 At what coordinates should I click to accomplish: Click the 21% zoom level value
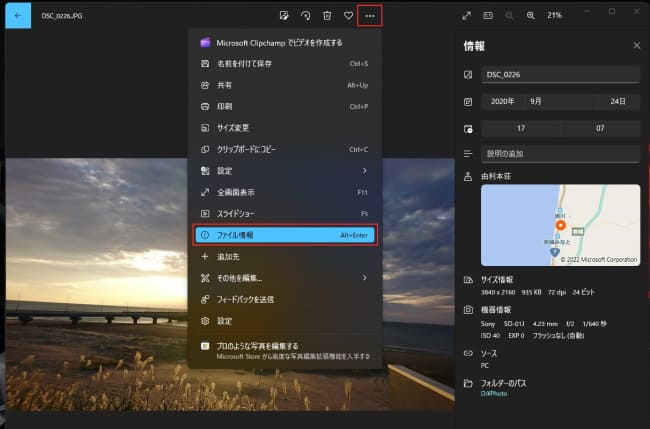coord(554,16)
